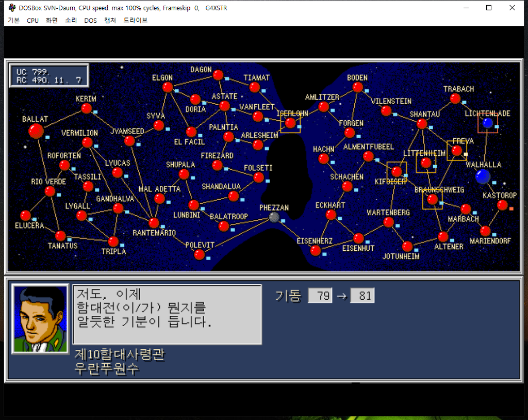Select the MARIENDORF star system
Viewport: 528px width, 420px height.
tap(485, 231)
